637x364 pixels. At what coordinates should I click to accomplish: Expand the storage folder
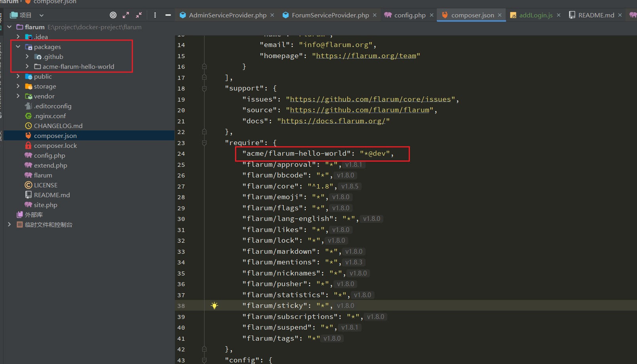18,86
